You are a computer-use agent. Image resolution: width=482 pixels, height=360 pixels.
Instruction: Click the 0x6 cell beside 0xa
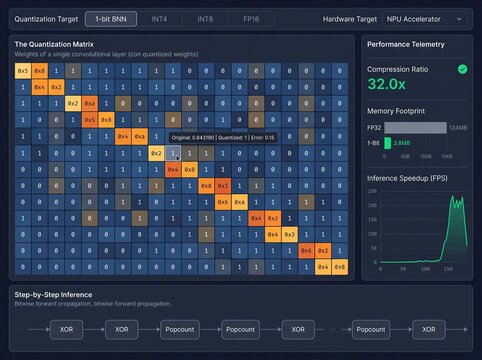[x=223, y=202]
